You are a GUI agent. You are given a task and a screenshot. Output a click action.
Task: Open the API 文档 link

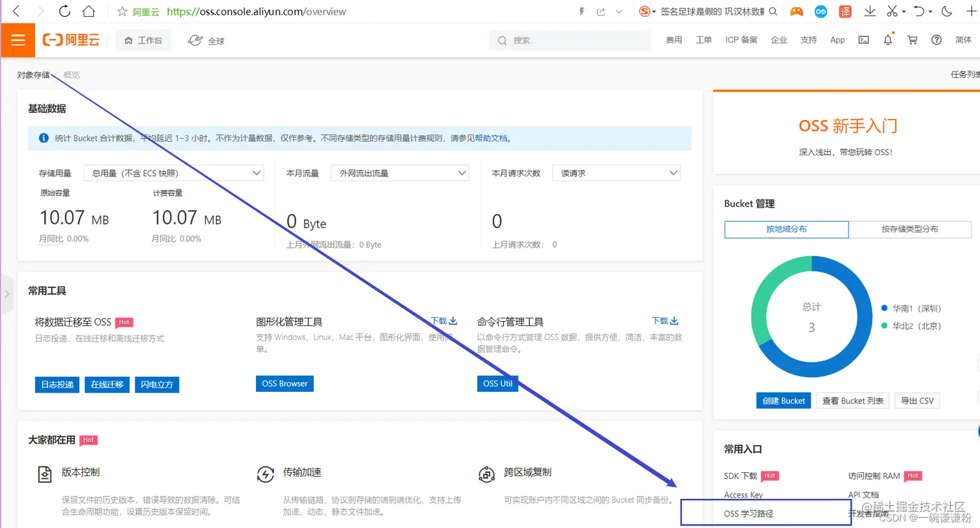863,495
